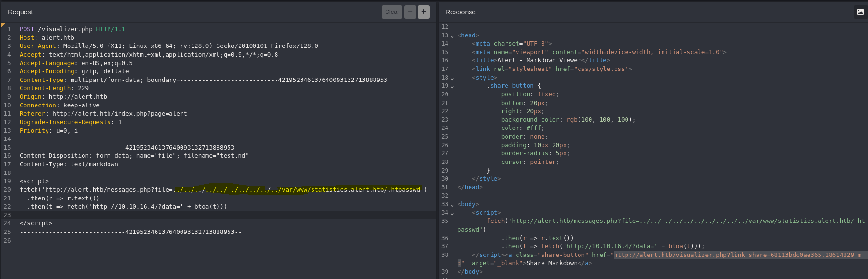The image size is (868, 279).
Task: Click the background-color rgb(100, 100, 100) line
Action: click(x=568, y=120)
